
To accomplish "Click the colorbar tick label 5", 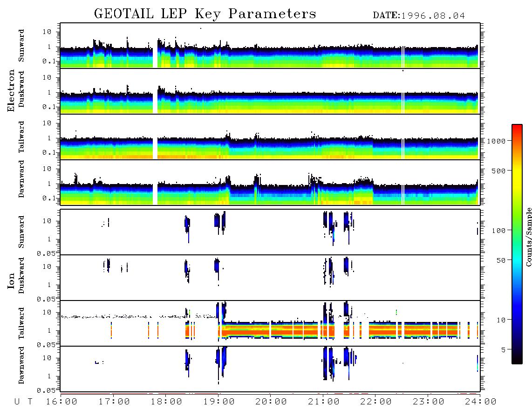I will (x=504, y=349).
